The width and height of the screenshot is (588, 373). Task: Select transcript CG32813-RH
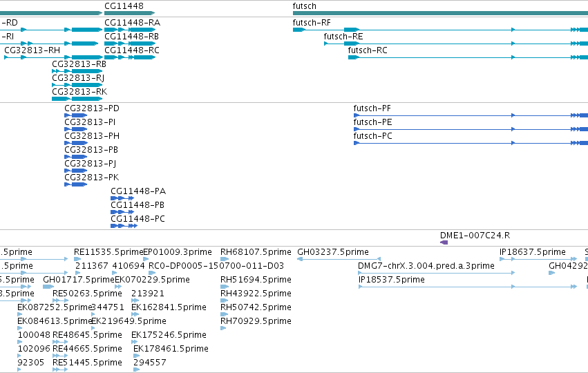coord(32,50)
